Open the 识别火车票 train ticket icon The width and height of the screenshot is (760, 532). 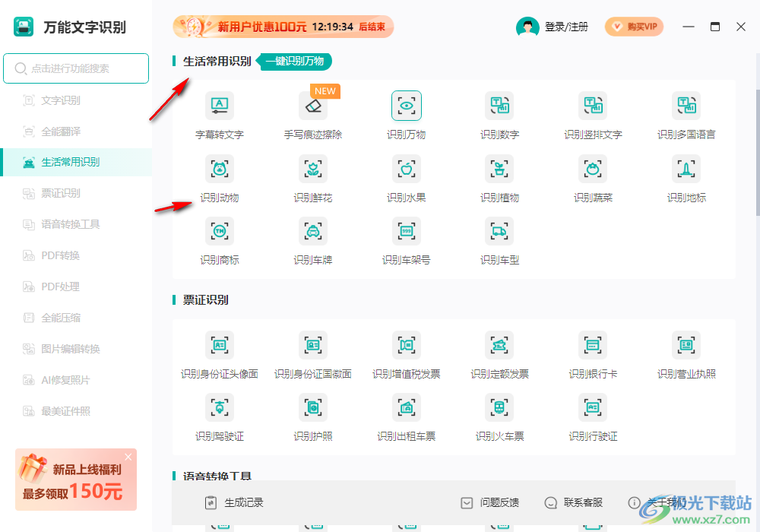click(500, 407)
